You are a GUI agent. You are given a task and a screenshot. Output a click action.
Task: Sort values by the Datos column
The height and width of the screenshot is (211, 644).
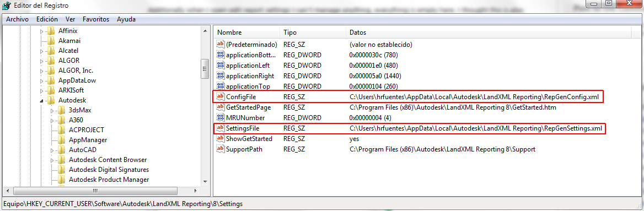[489, 33]
